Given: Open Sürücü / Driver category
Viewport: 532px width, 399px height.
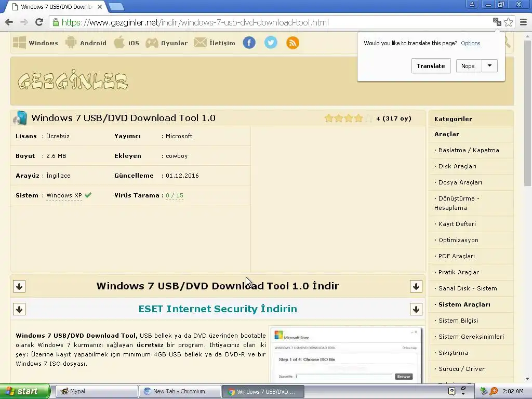Looking at the screenshot, I should click(461, 369).
